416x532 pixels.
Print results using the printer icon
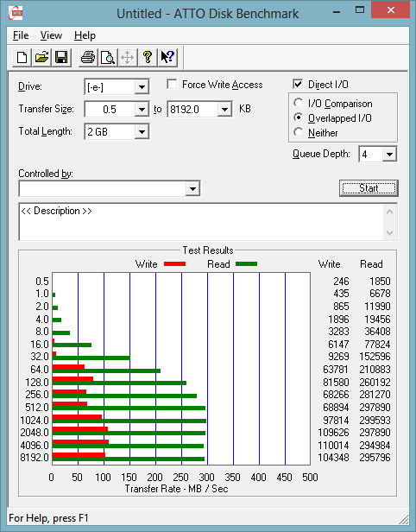coord(88,57)
